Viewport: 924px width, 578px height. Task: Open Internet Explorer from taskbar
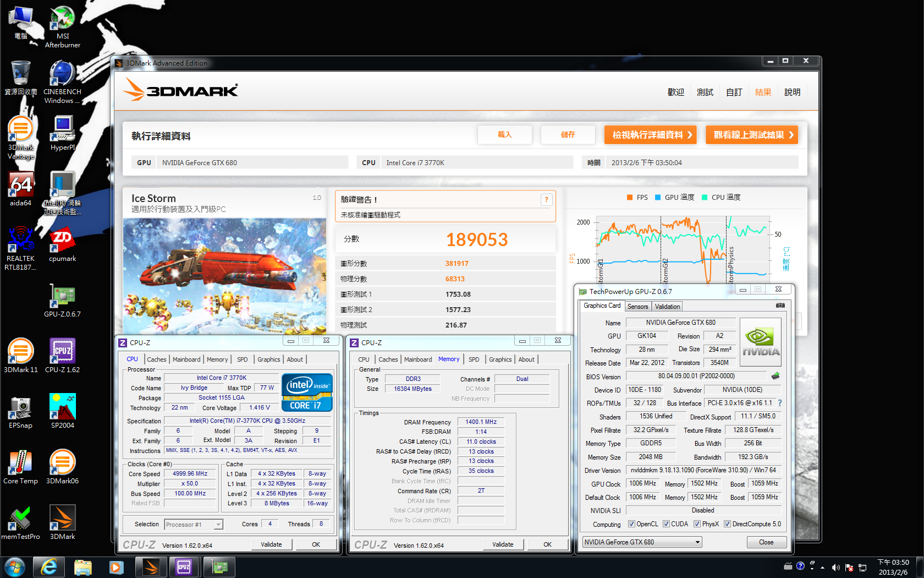(x=49, y=567)
